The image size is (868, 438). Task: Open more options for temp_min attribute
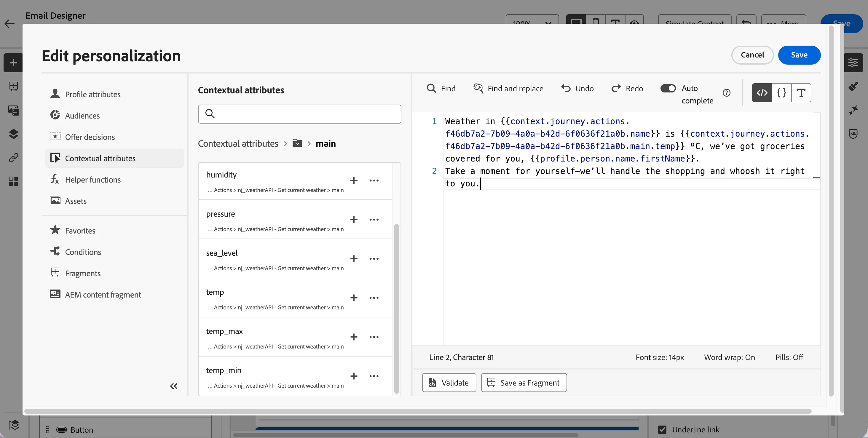[x=374, y=376]
